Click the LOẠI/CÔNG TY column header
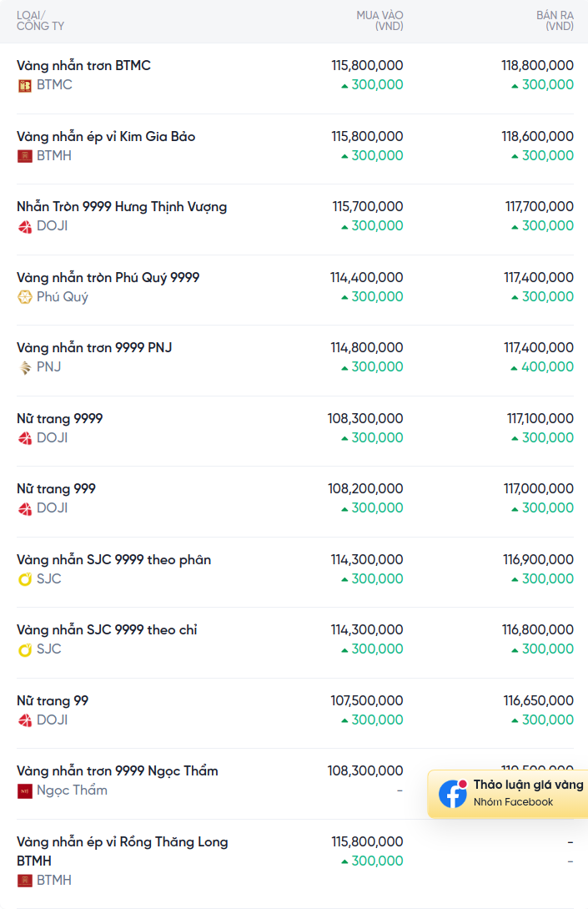 click(40, 21)
